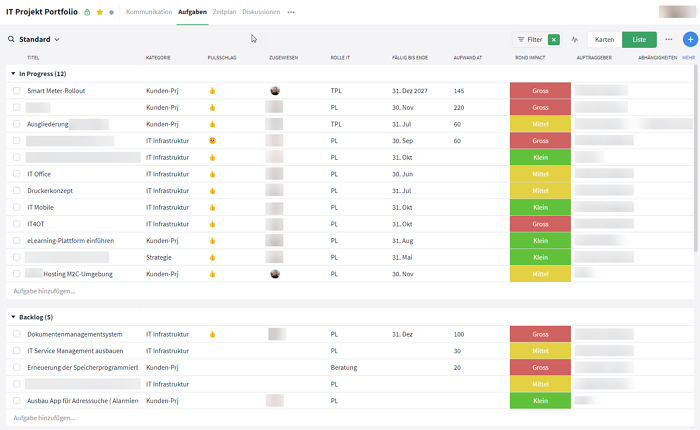Click yellow Mittel impact cell for Druckerkonzept

pyautogui.click(x=540, y=191)
